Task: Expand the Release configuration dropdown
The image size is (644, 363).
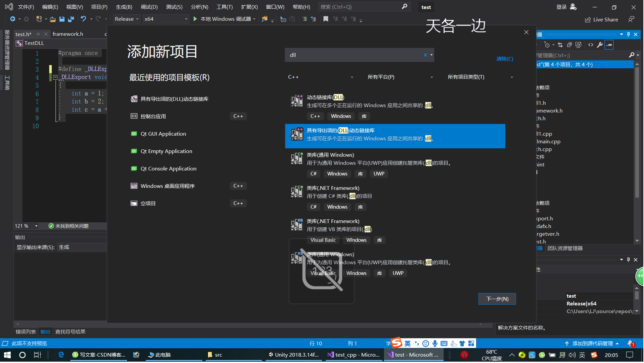Action: point(126,19)
